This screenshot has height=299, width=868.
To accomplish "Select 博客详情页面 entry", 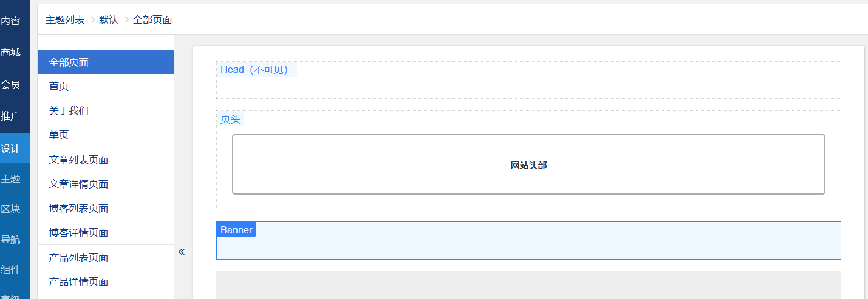I will point(78,232).
